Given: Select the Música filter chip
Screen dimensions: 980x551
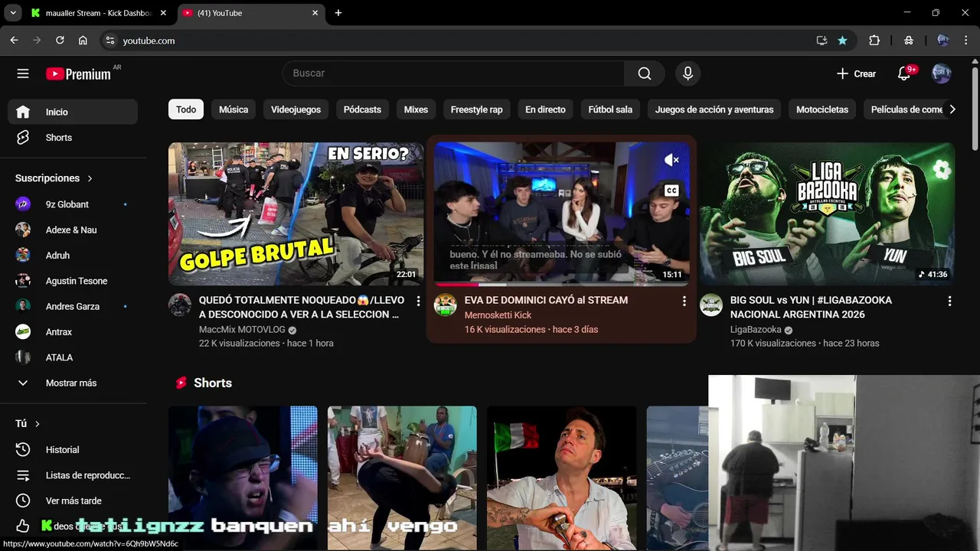Looking at the screenshot, I should coord(234,109).
